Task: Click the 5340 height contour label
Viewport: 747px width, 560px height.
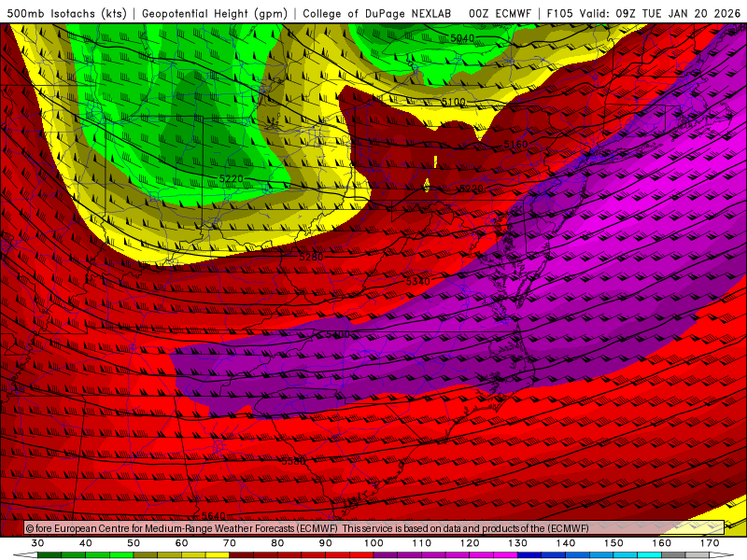Action: 417,282
